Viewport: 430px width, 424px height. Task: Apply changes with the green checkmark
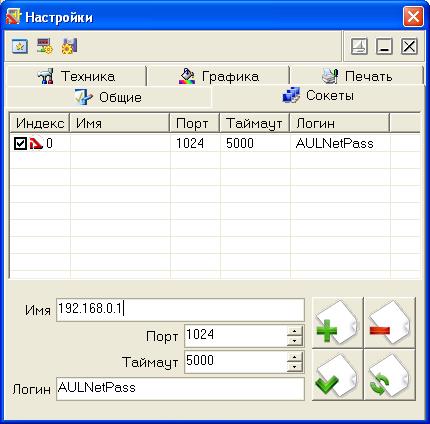pyautogui.click(x=337, y=375)
